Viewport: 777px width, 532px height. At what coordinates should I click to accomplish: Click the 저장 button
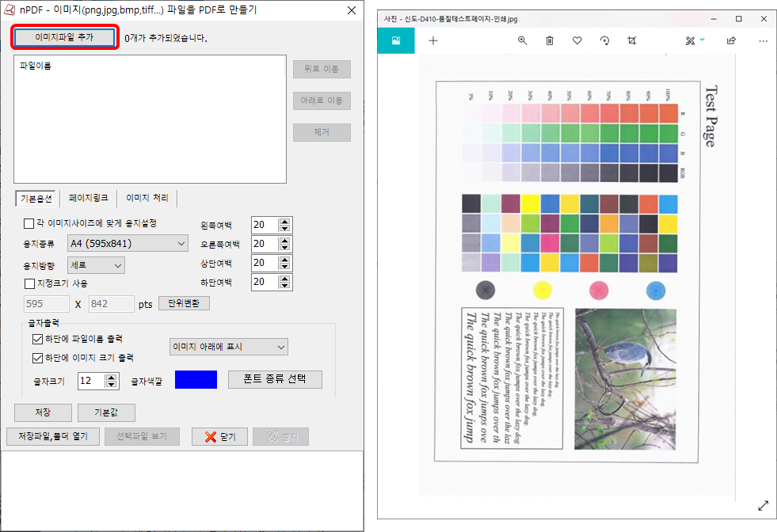43,412
